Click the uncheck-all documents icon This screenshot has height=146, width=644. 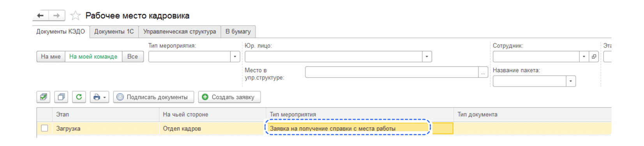(x=61, y=97)
